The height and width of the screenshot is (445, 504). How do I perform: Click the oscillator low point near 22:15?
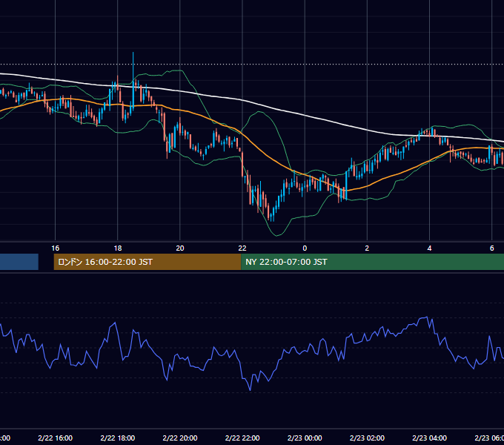(250, 389)
